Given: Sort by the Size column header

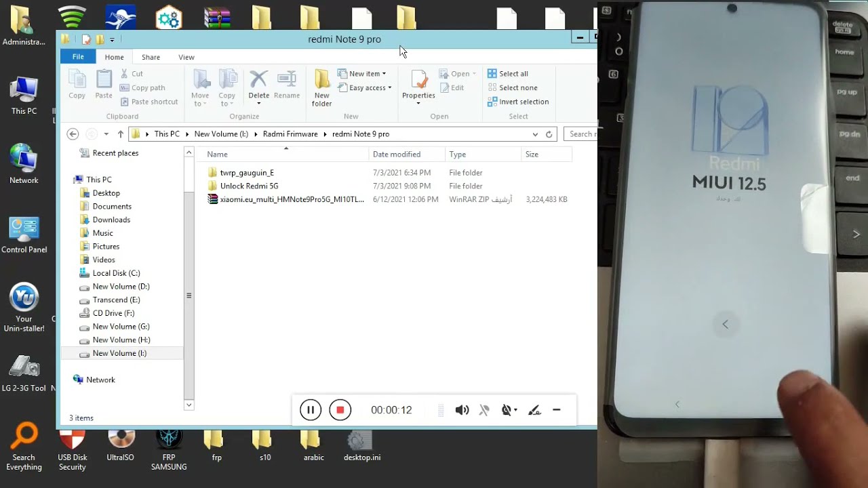Looking at the screenshot, I should click(x=547, y=155).
